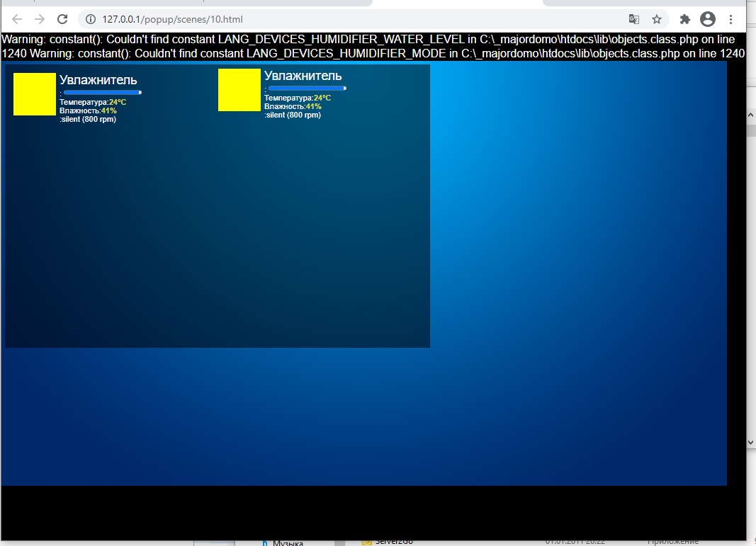The width and height of the screenshot is (756, 546).
Task: Bookmark this page with the star icon
Action: (657, 19)
